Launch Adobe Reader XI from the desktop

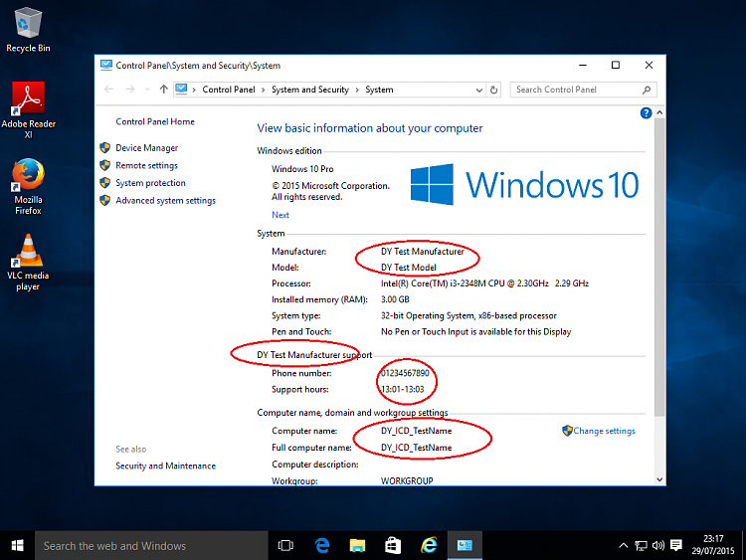click(x=28, y=109)
